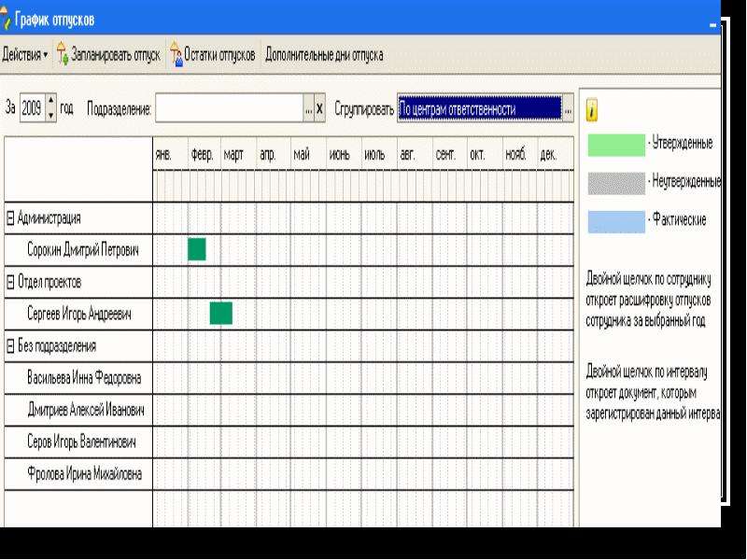This screenshot has height=560, width=747.
Task: Open Подразделение selection ellipsis button
Action: pyautogui.click(x=309, y=108)
